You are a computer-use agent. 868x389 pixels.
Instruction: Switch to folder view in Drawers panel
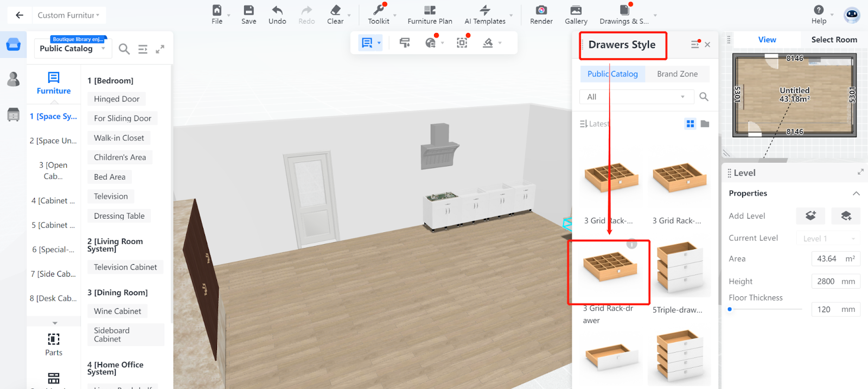tap(705, 124)
